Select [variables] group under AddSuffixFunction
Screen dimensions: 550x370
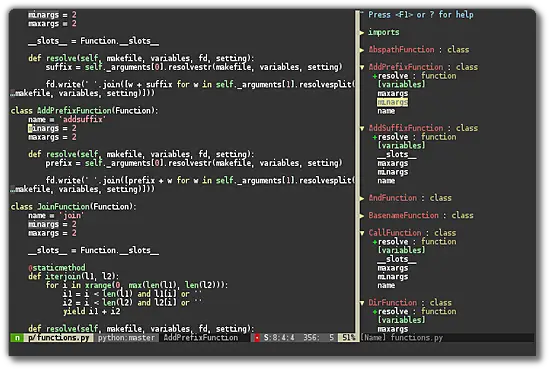pyautogui.click(x=401, y=146)
